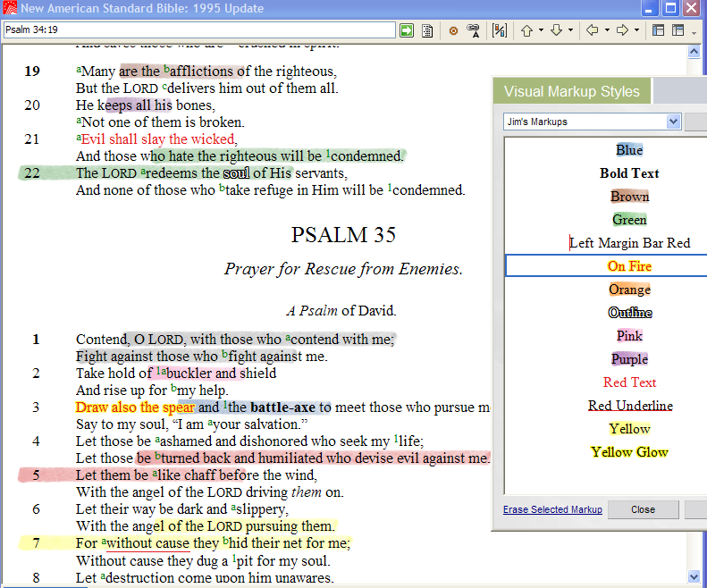Screen dimensions: 707x588
Task: Open the toolbar options overflow arrow
Action: click(694, 32)
